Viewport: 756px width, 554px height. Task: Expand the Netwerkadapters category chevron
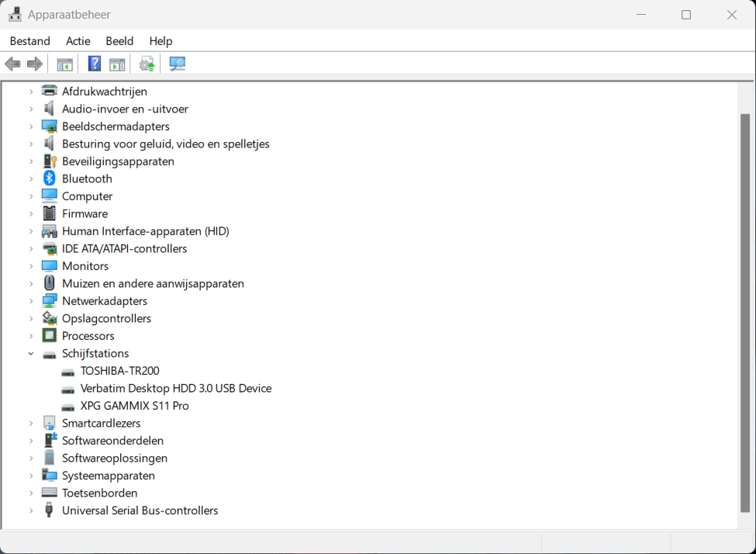(31, 300)
